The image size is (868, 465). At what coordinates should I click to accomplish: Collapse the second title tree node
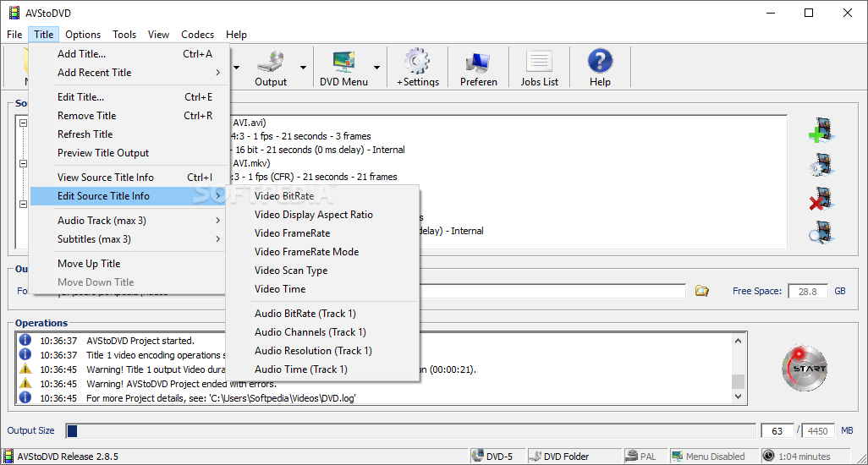click(x=23, y=163)
